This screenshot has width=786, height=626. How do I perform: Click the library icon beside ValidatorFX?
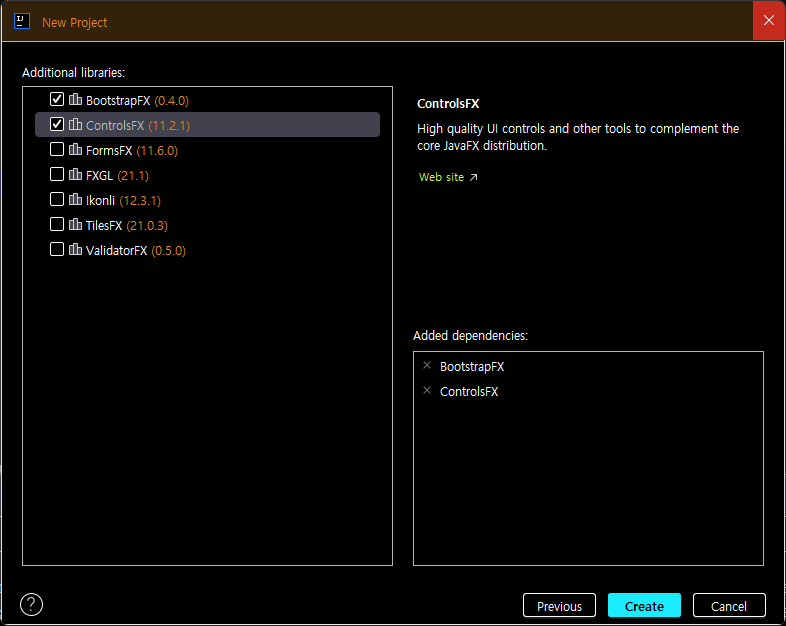coord(75,249)
